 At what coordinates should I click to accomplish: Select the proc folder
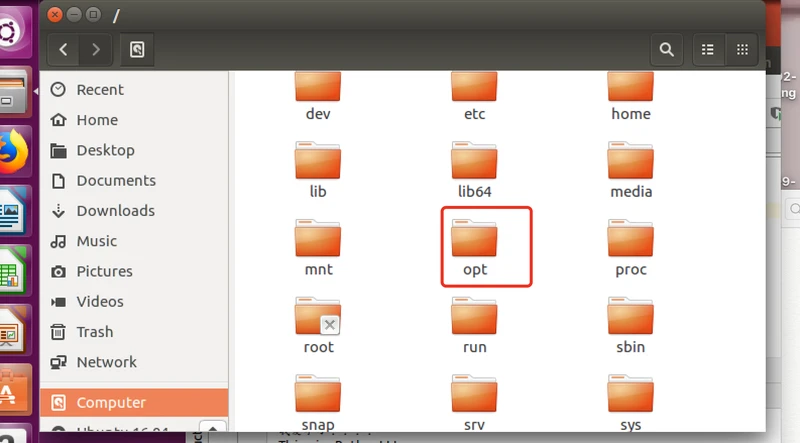(x=631, y=243)
